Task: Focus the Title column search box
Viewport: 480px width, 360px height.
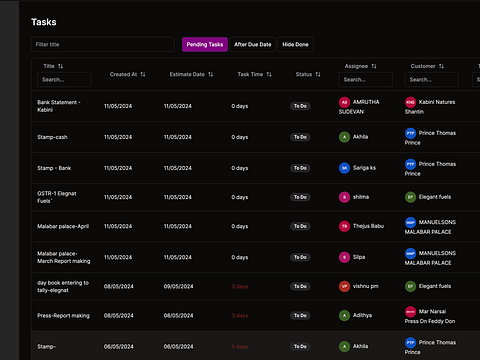Action: (x=64, y=80)
